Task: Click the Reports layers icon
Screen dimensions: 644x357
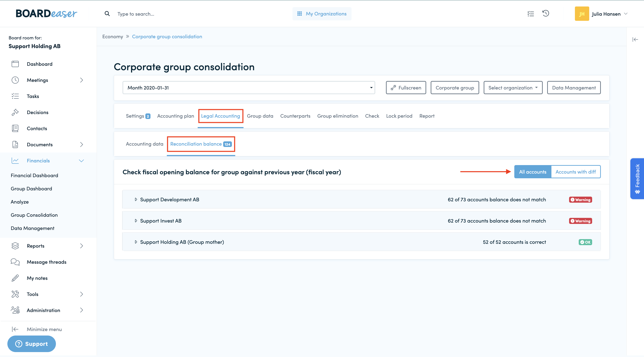Action: pyautogui.click(x=15, y=246)
